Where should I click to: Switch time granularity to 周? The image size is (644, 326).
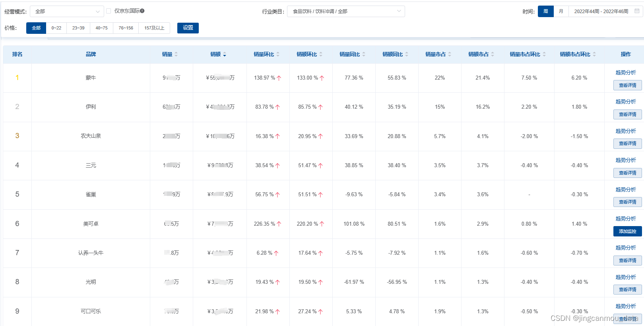point(545,11)
